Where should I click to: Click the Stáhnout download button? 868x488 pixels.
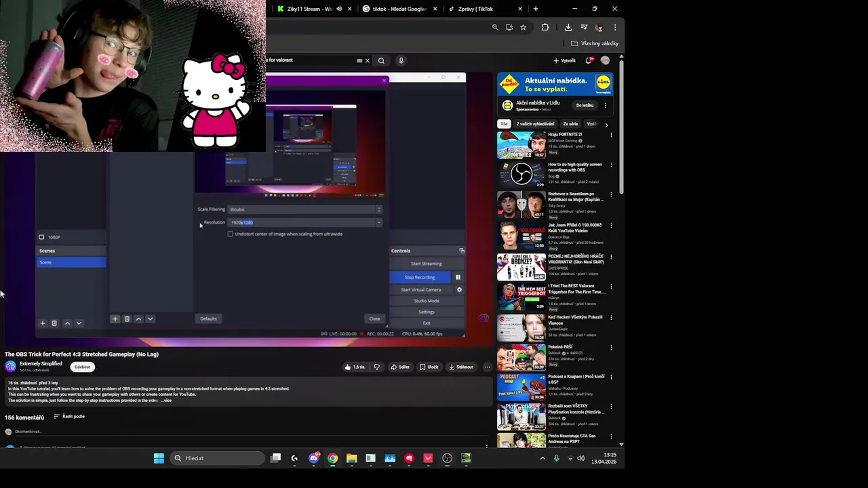pyautogui.click(x=460, y=367)
